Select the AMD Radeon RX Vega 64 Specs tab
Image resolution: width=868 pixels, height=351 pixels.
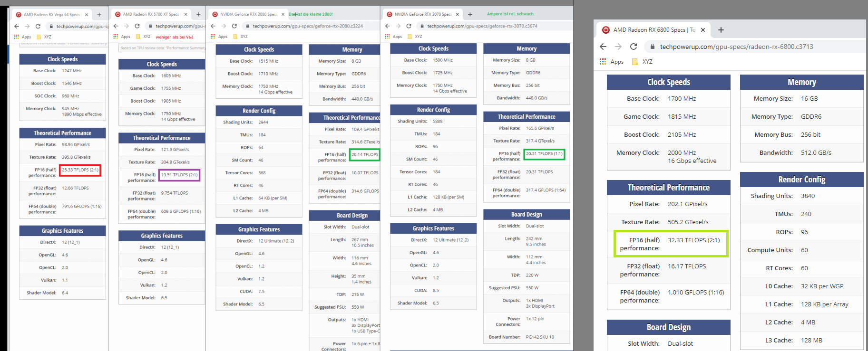52,15
